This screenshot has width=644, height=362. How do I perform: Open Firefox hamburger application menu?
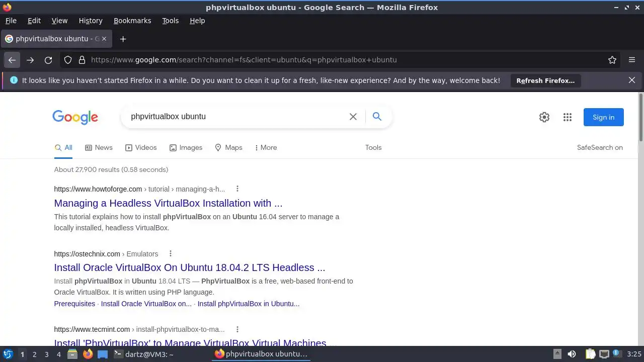point(632,60)
